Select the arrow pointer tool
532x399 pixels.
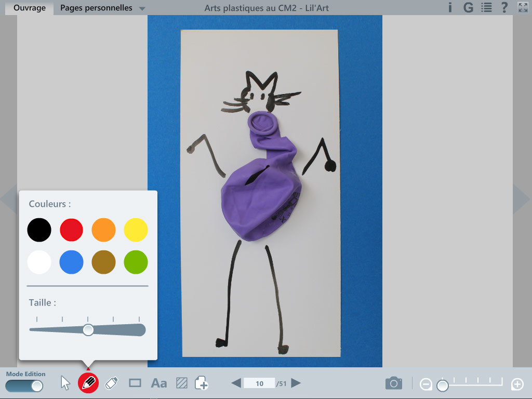(65, 383)
